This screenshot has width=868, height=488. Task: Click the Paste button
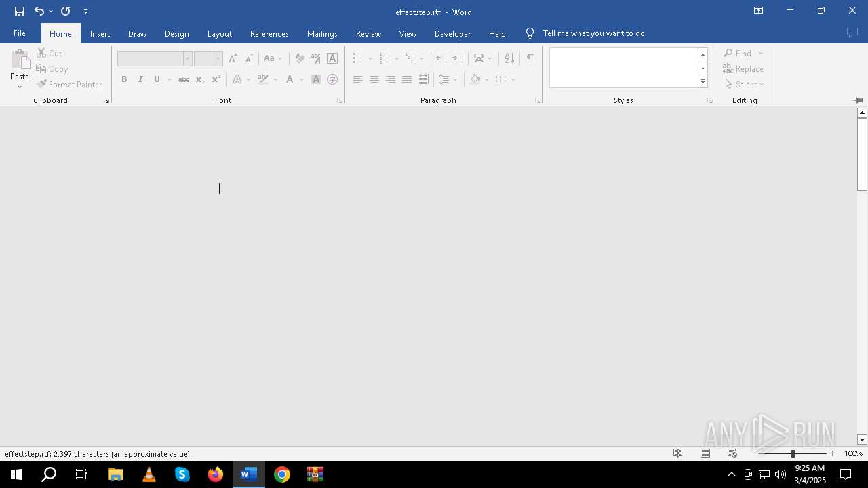[x=20, y=69]
